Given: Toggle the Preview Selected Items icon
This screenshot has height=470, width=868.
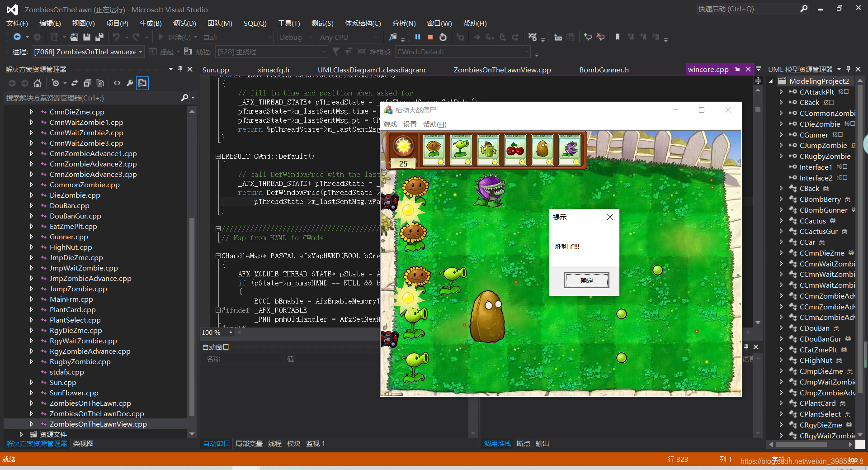Looking at the screenshot, I should [x=142, y=83].
